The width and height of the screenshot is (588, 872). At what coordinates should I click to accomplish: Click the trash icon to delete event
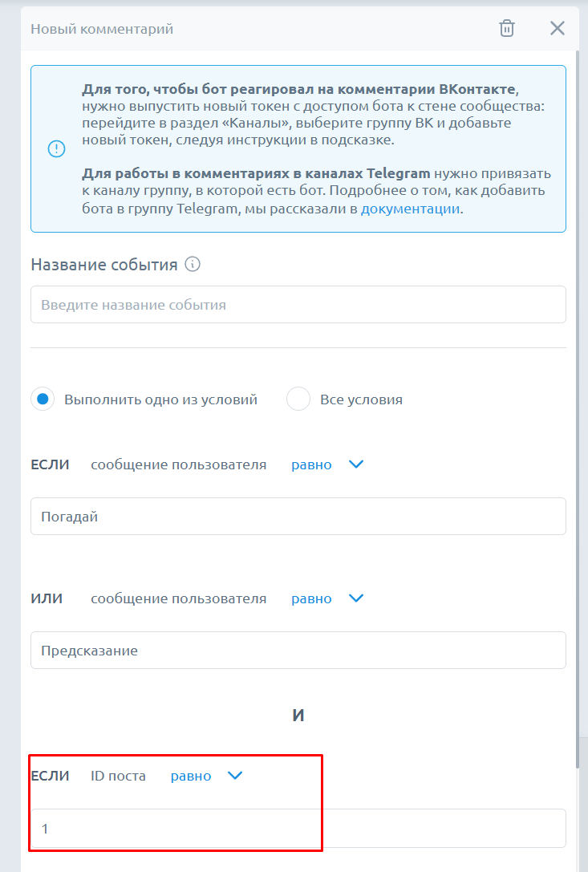(507, 29)
